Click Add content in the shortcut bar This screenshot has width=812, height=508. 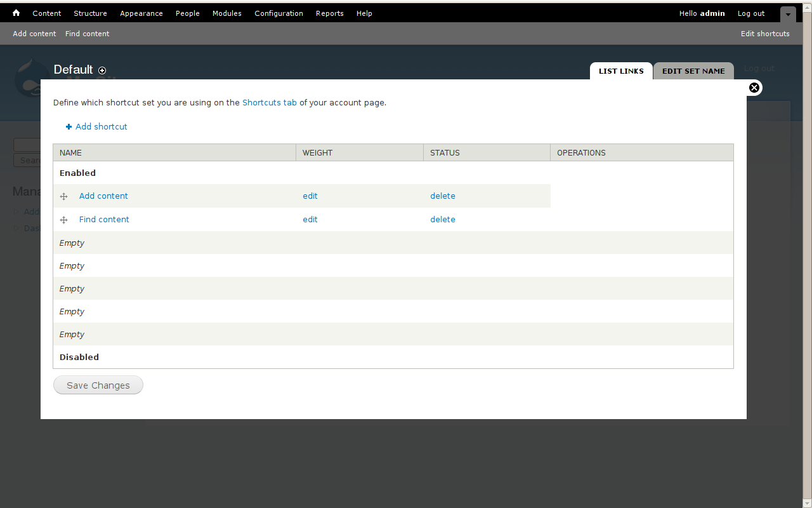point(34,34)
